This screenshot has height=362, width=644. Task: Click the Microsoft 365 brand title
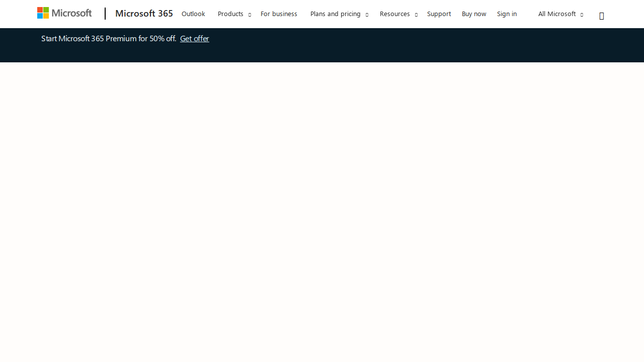pyautogui.click(x=144, y=14)
